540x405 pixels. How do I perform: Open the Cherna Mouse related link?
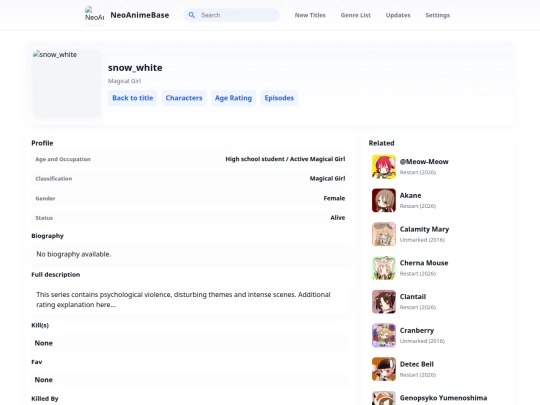click(424, 263)
